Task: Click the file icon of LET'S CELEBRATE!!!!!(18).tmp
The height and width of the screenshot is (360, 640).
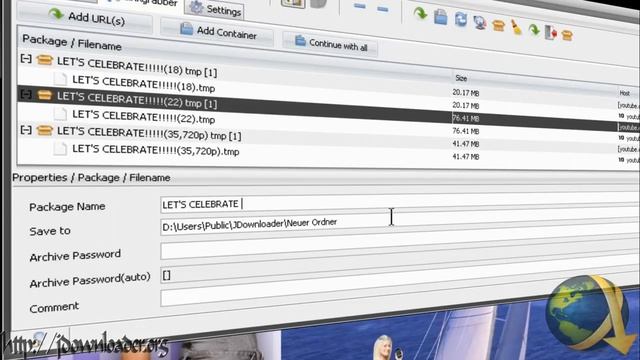Action: coord(60,78)
